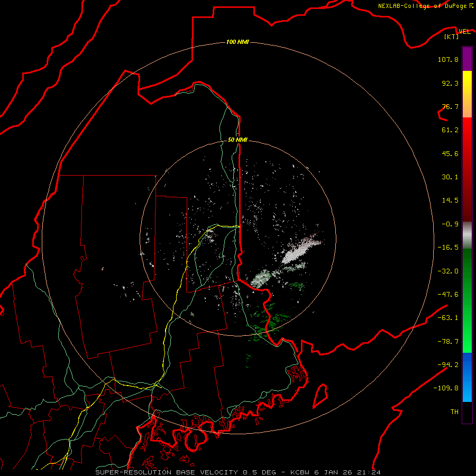Image resolution: width=476 pixels, height=476 pixels.
Task: Click the -109.8 velocity scale value
Action: coord(446,388)
